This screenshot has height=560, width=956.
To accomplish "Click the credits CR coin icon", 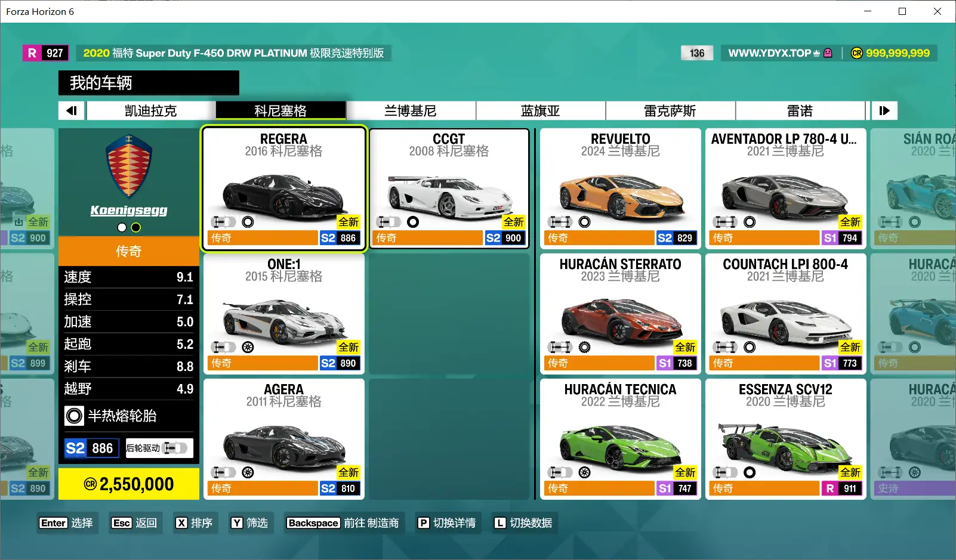I will tap(856, 53).
